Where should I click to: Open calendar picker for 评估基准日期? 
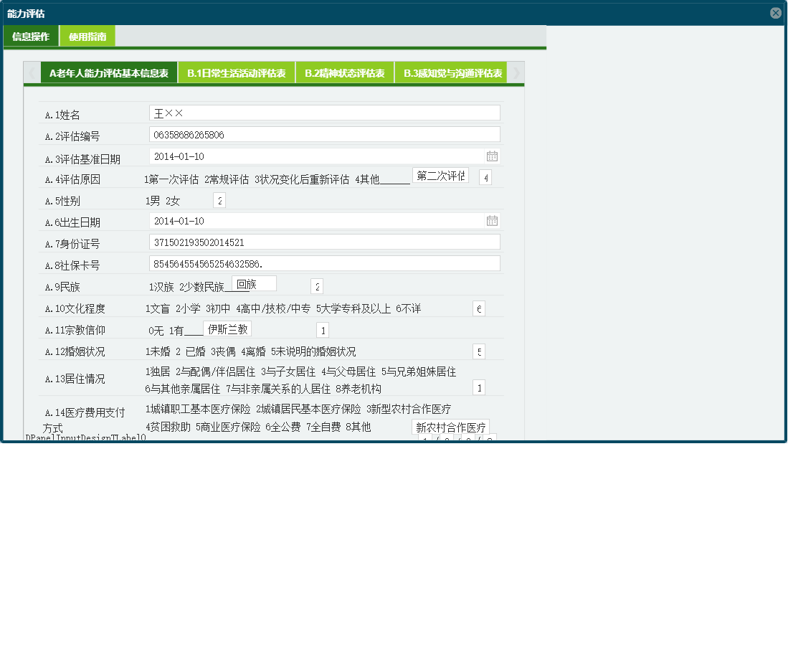point(492,156)
